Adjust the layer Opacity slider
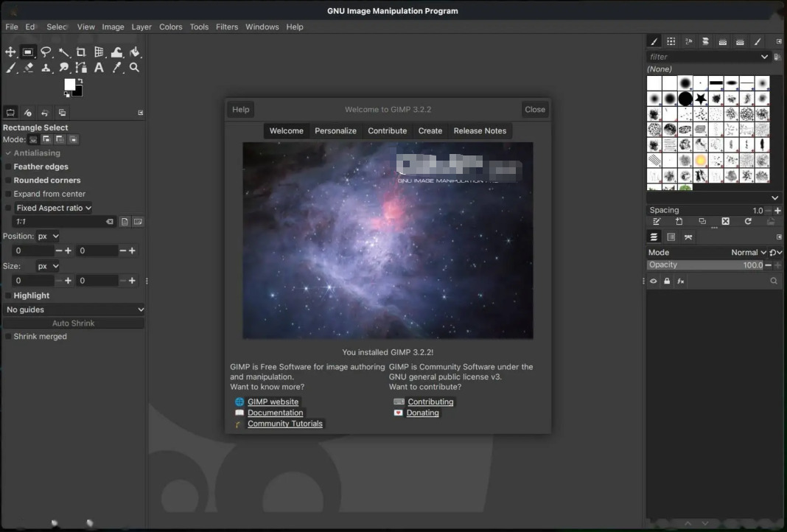 point(707,265)
